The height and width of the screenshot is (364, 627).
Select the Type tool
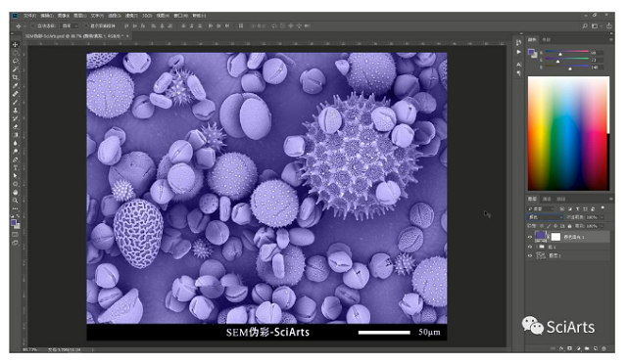(x=16, y=168)
